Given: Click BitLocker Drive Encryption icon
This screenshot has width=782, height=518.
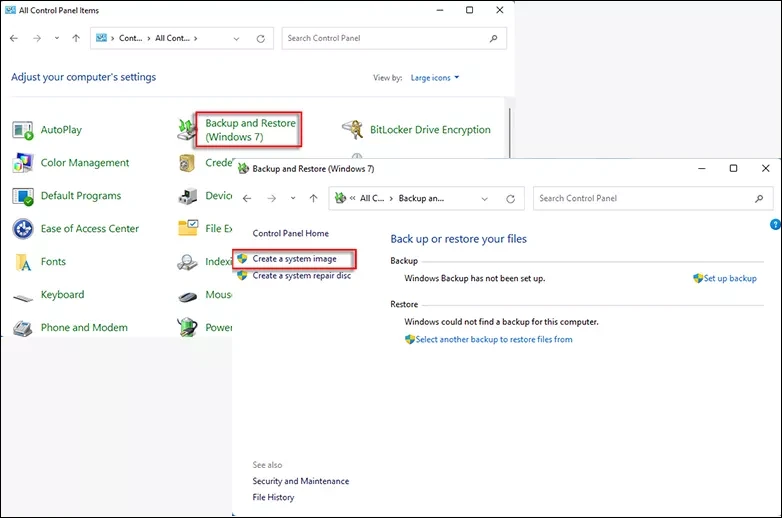Looking at the screenshot, I should [x=352, y=130].
